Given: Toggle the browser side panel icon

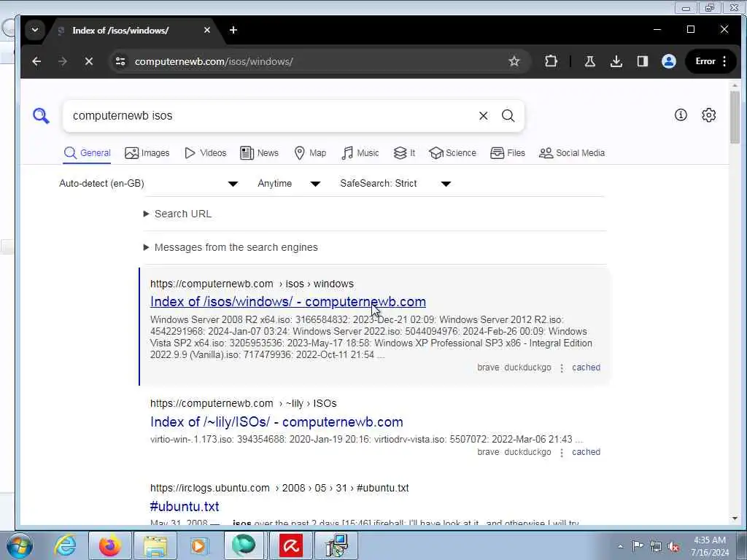Looking at the screenshot, I should (642, 61).
